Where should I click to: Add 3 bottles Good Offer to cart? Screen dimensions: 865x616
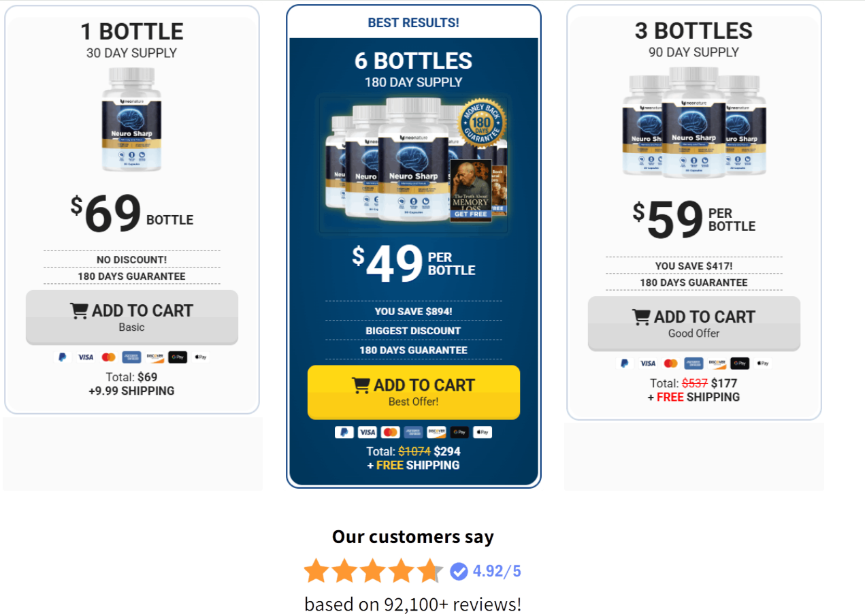click(x=693, y=323)
